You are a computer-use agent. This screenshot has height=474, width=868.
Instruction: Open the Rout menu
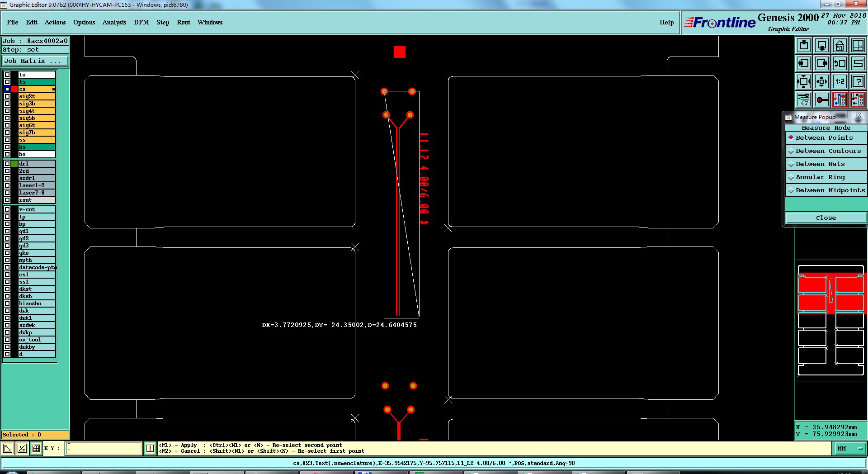click(x=184, y=22)
